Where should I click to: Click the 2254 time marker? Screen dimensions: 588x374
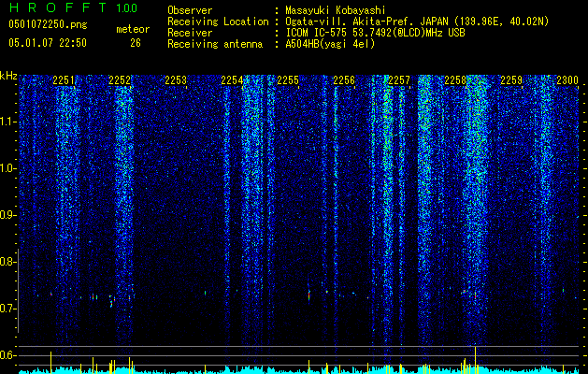(232, 79)
